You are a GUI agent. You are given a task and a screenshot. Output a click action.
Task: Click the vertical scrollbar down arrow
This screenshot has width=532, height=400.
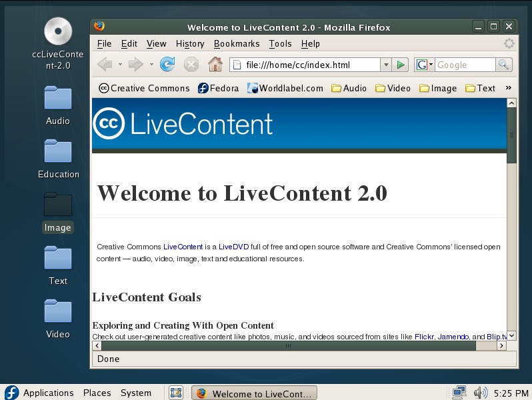(511, 335)
